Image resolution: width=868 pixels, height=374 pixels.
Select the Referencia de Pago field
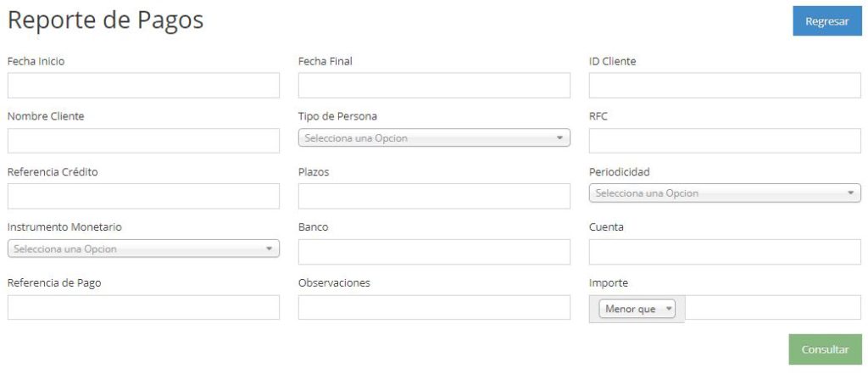[x=143, y=307]
